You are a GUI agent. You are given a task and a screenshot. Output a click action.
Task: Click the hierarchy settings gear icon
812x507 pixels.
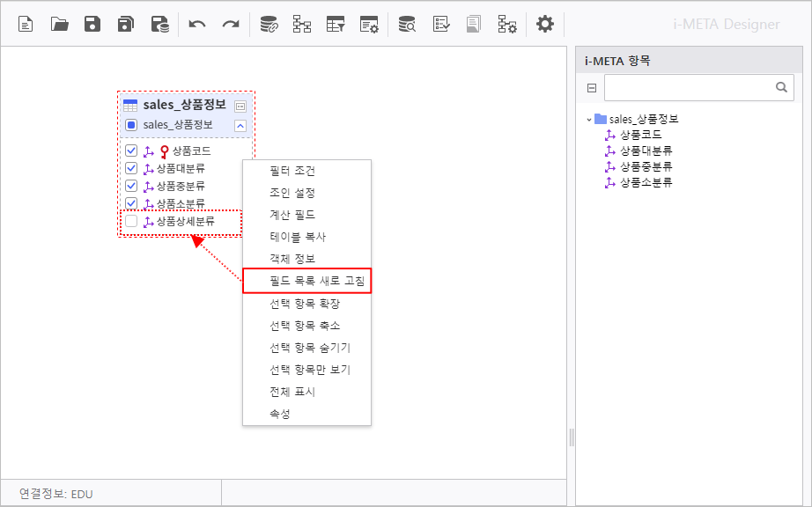pos(507,25)
